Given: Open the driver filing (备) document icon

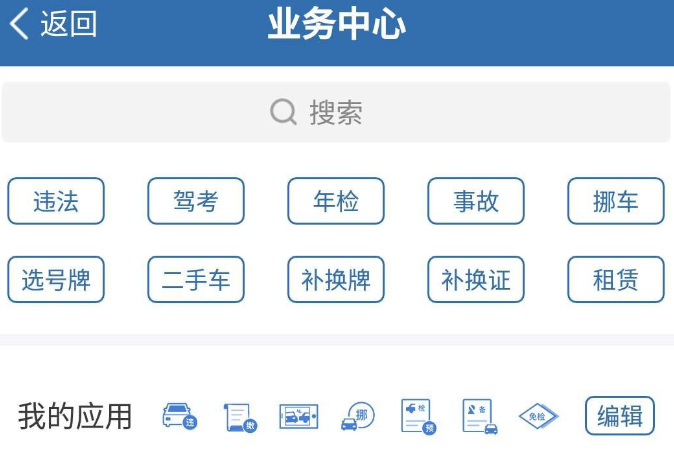Looking at the screenshot, I should 480,417.
